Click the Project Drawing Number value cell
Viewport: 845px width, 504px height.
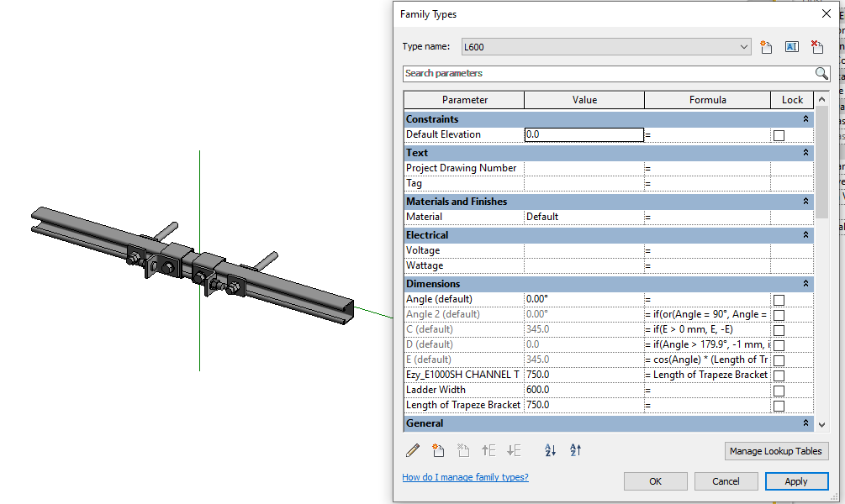click(584, 168)
